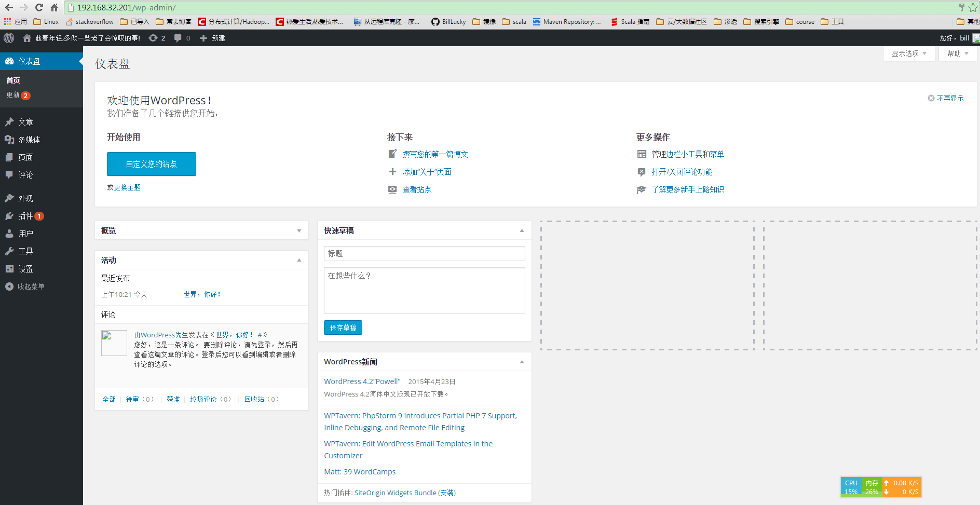Collapse the 快速草稿 widget toggle arrow
The width and height of the screenshot is (980, 505).
[522, 230]
